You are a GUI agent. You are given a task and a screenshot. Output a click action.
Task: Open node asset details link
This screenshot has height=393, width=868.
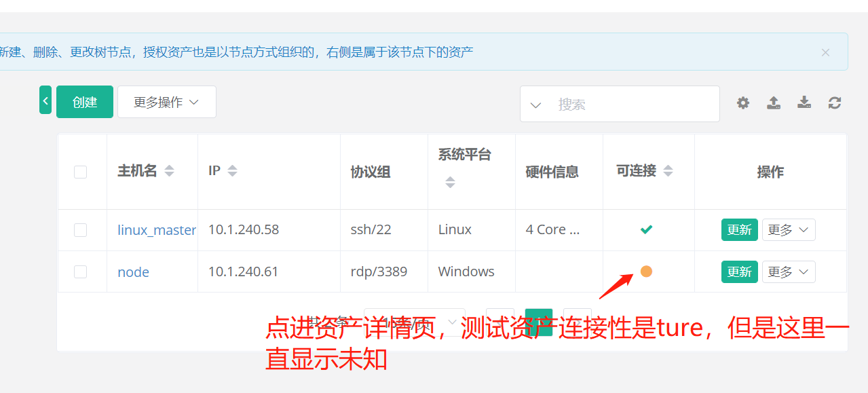[134, 272]
